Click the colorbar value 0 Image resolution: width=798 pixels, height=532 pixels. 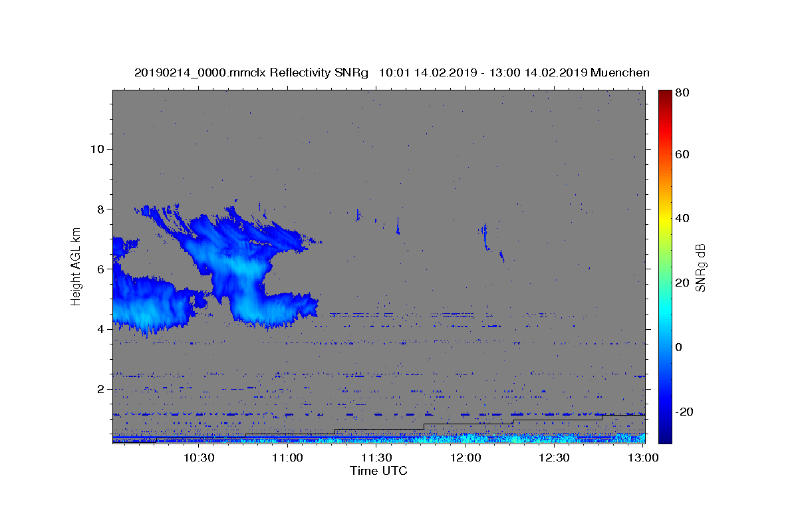pos(678,347)
